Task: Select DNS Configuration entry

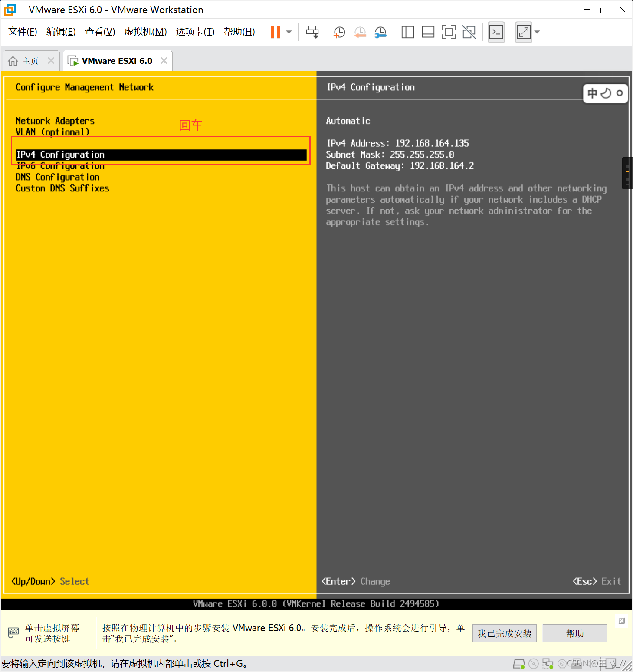Action: tap(58, 177)
